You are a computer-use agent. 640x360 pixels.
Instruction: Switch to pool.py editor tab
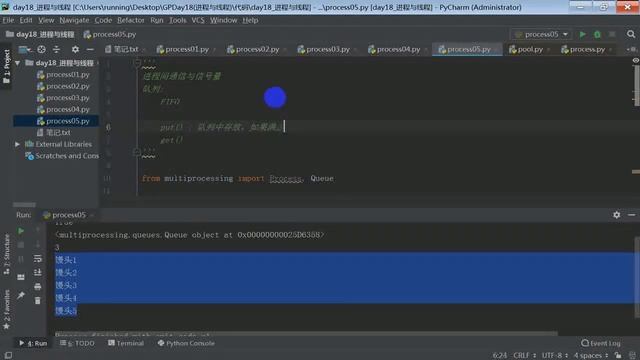pyautogui.click(x=529, y=49)
